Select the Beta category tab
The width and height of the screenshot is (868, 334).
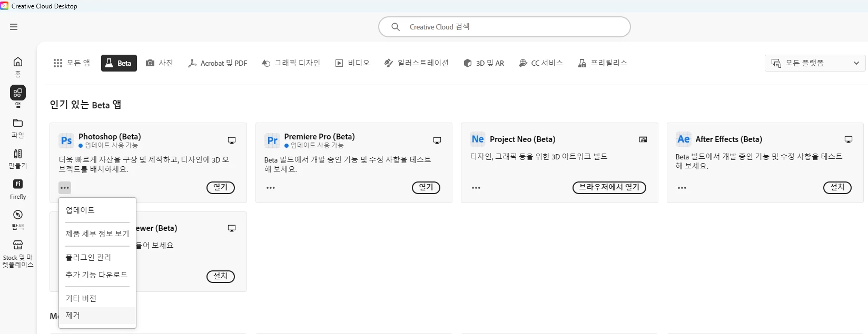click(119, 63)
